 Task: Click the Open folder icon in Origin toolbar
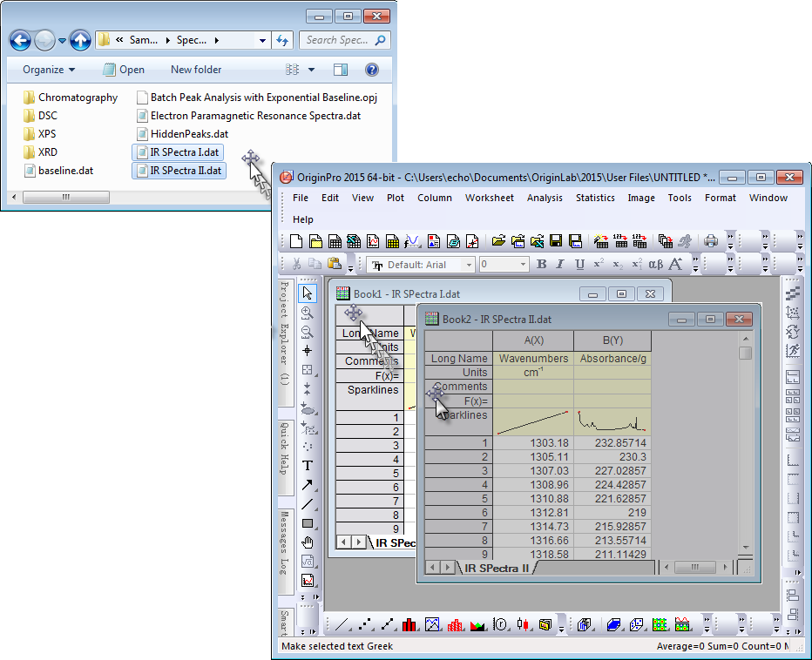tap(498, 241)
